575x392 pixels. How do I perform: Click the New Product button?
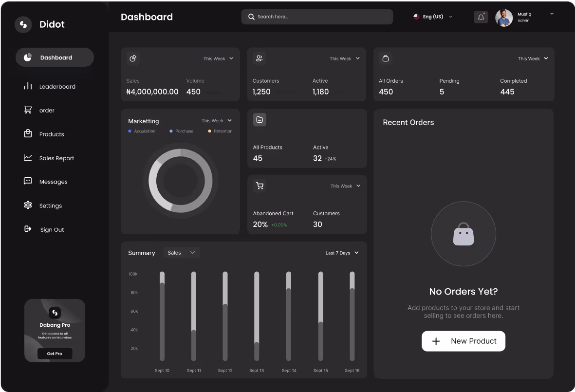click(x=463, y=341)
